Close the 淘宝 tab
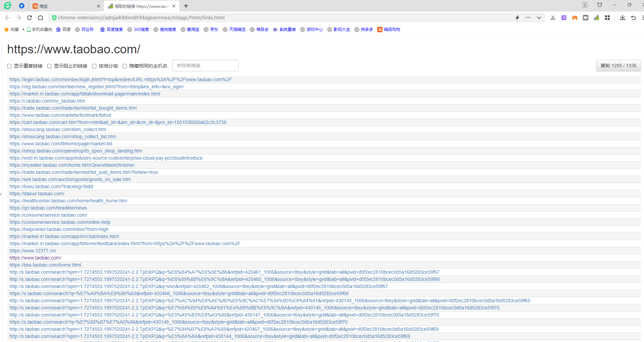 pos(98,6)
